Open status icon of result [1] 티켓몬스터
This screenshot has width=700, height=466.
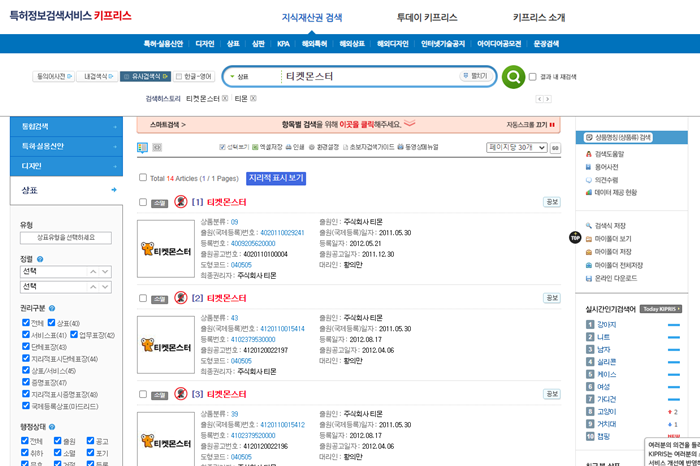click(x=180, y=202)
